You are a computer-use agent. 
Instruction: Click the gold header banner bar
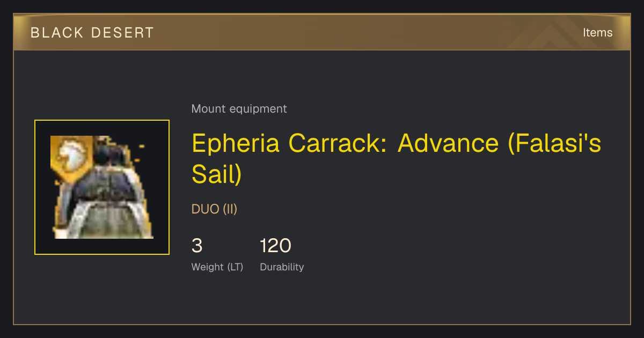pyautogui.click(x=322, y=32)
